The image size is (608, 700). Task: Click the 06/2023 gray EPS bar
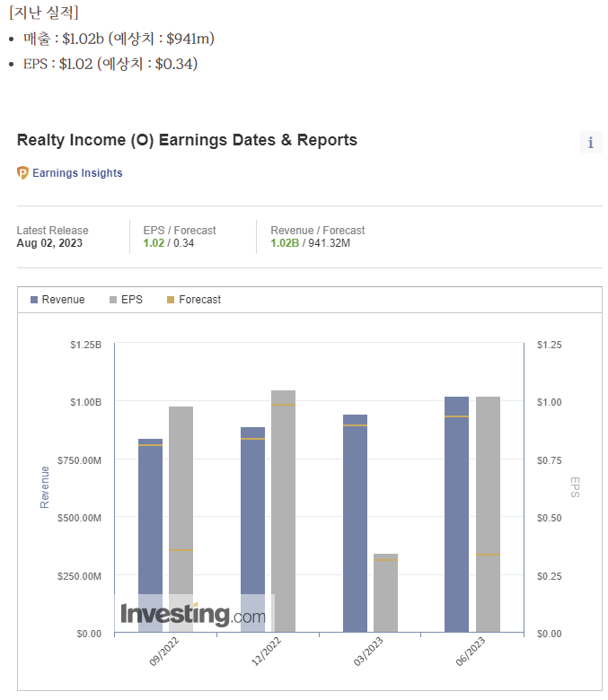coord(488,514)
